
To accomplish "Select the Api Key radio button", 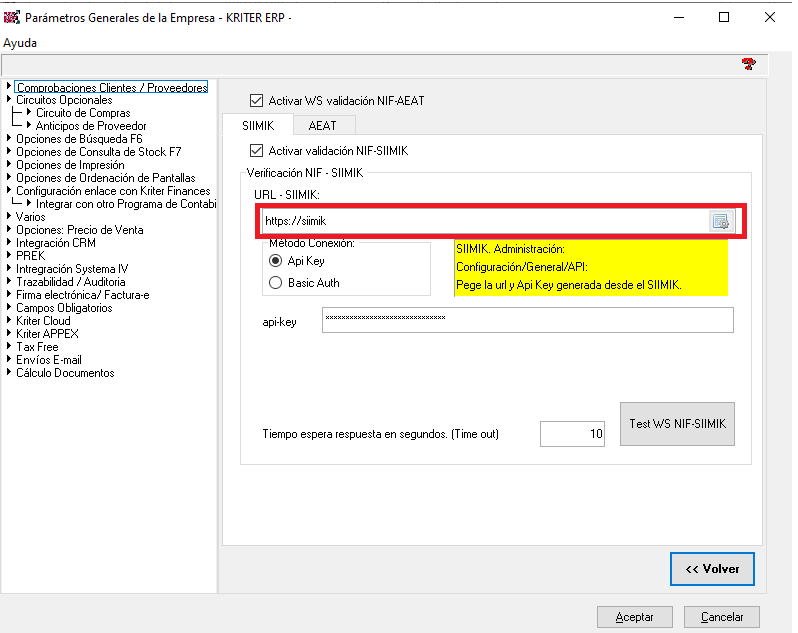I will click(276, 260).
